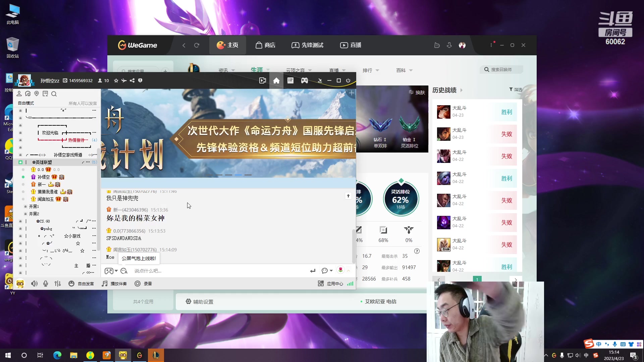The width and height of the screenshot is (644, 362).
Task: Toggle the YY microphone
Action: point(46,284)
